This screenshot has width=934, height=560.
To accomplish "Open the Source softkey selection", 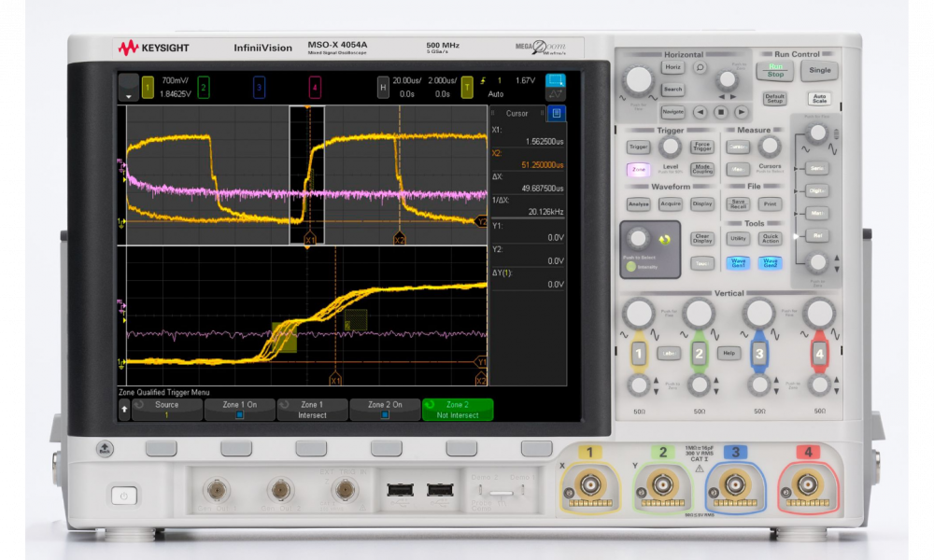I will [x=167, y=410].
